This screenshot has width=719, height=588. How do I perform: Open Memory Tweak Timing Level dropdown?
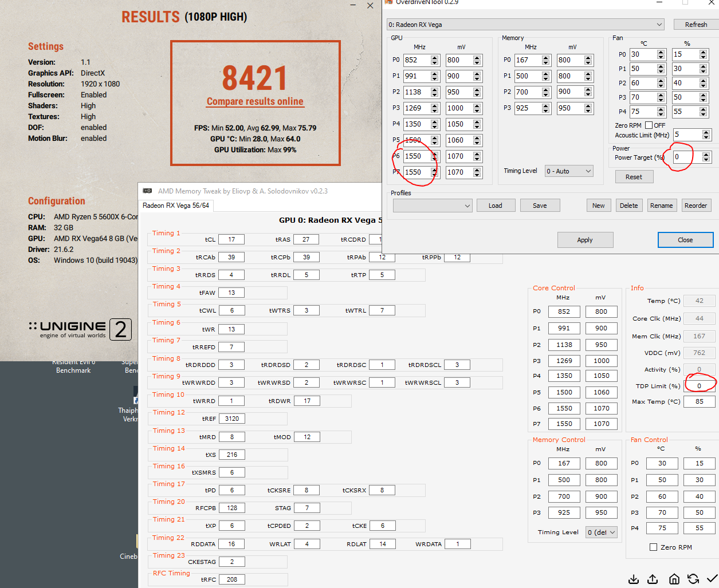pos(602,532)
